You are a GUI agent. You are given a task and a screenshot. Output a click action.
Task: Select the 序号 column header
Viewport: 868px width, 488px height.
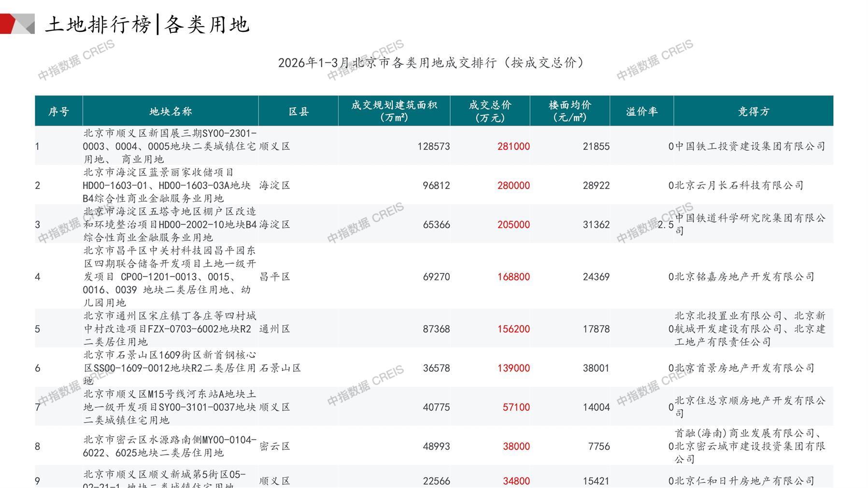pyautogui.click(x=58, y=112)
